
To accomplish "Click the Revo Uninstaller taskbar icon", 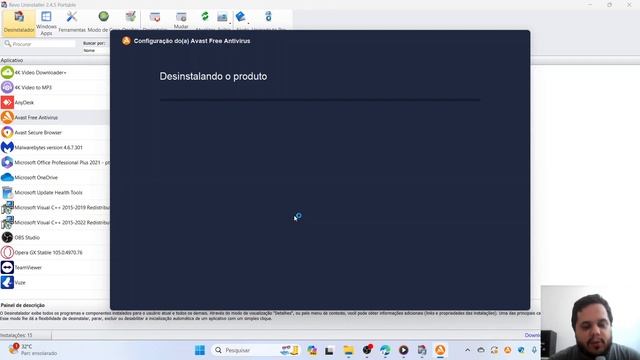I will [422, 350].
